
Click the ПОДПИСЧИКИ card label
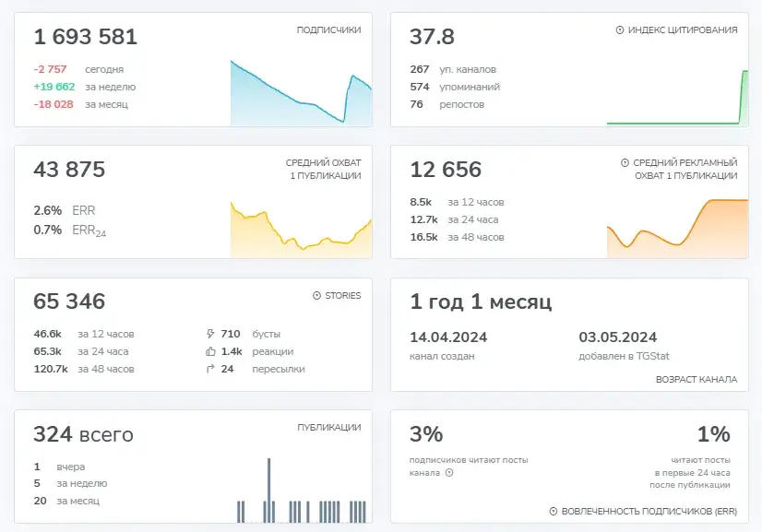pos(329,30)
